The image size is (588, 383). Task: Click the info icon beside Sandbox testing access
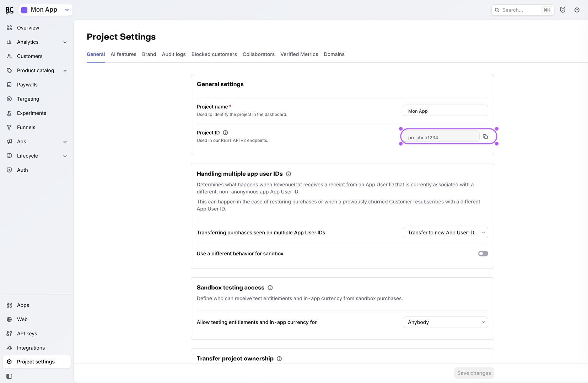coord(270,288)
